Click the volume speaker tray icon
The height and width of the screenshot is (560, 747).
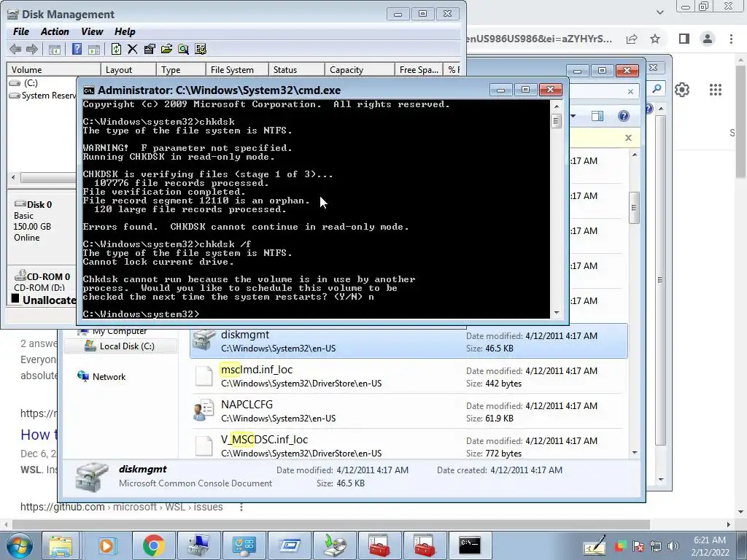(x=673, y=546)
